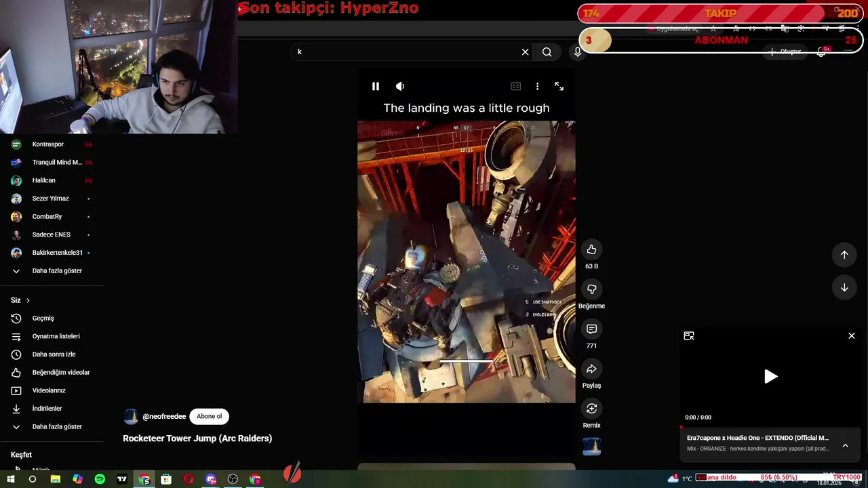Subscribe with the Abone ol button
Image resolution: width=868 pixels, height=488 pixels.
coord(209,416)
